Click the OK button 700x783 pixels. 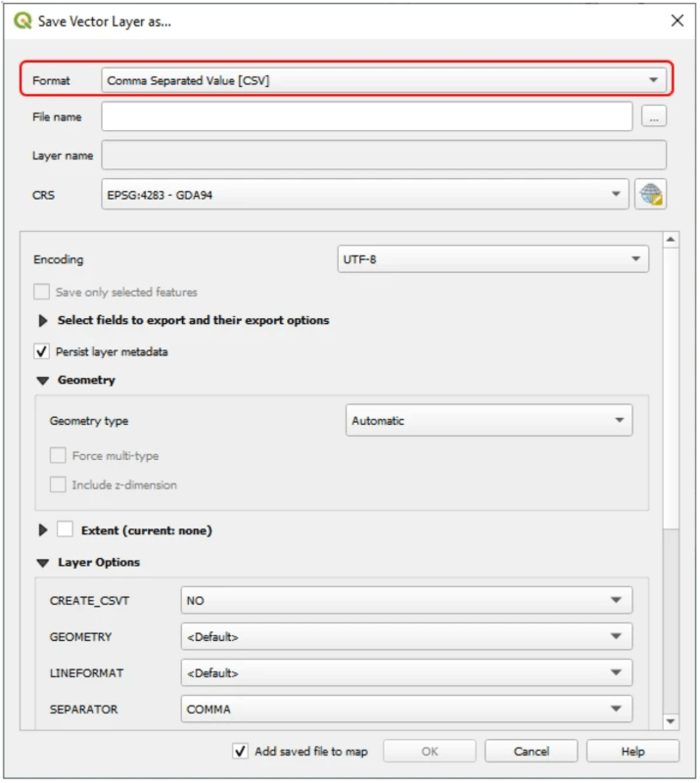(x=429, y=751)
